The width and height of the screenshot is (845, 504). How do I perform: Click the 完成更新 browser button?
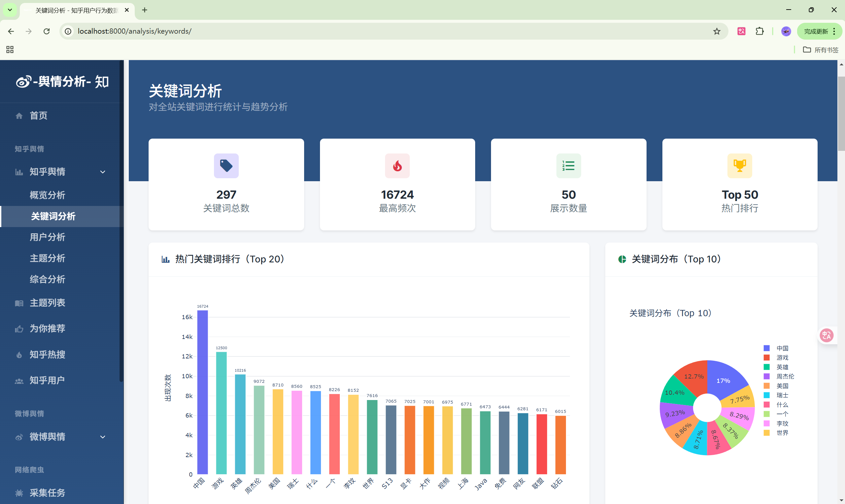coord(816,31)
